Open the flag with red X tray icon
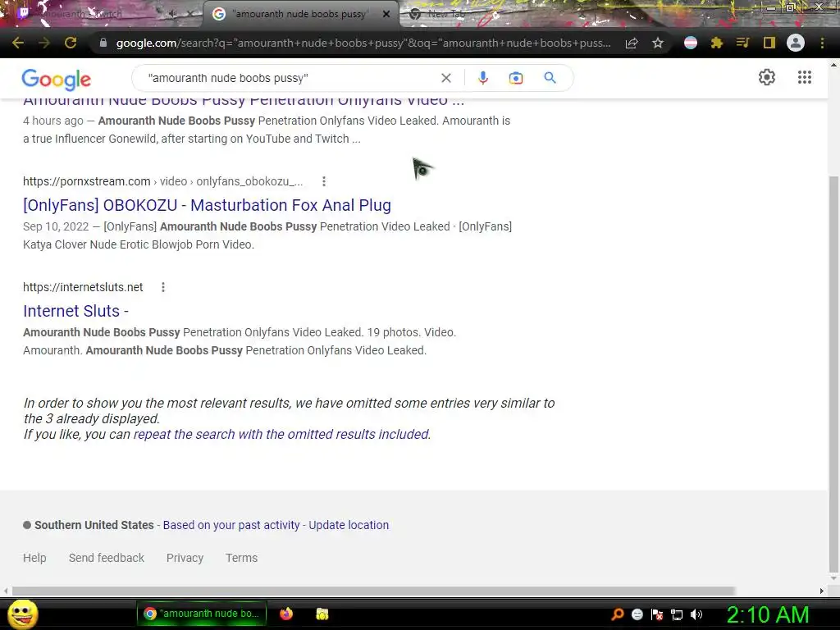 pos(657,614)
